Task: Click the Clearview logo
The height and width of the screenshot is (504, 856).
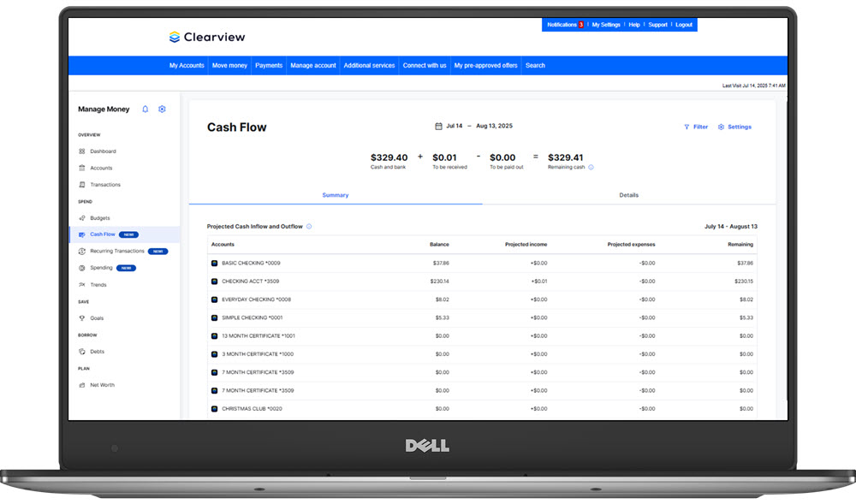Action: pyautogui.click(x=207, y=37)
